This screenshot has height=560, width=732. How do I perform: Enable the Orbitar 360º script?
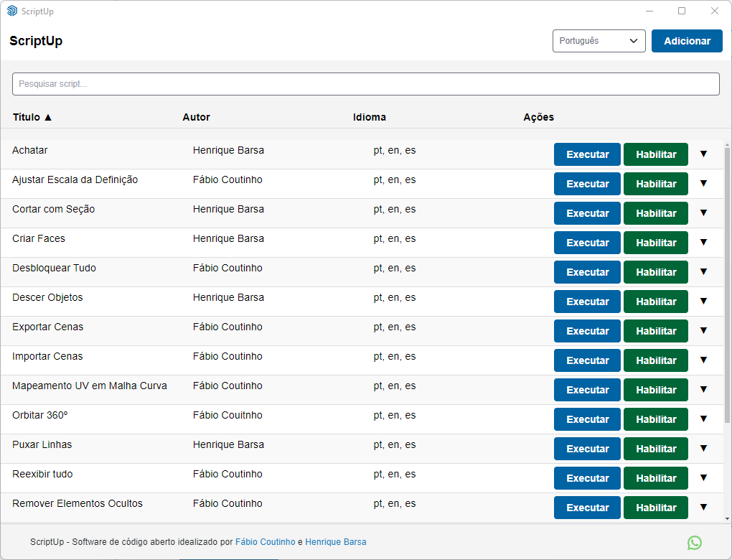[656, 419]
